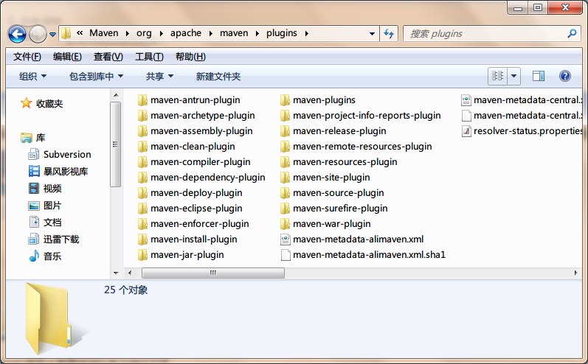588x364 pixels.
Task: Select the maven-plugins folder icon
Action: coord(285,100)
